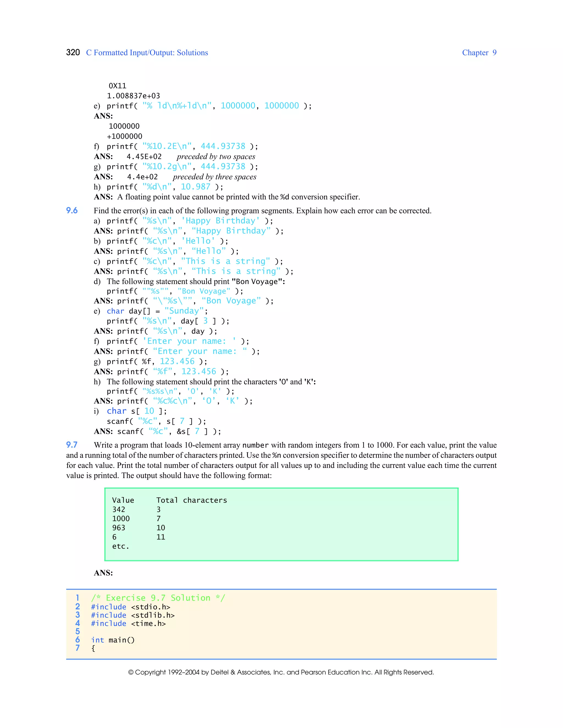This screenshot has width=563, height=728.
Task: Click the 'int main()' code line
Action: click(x=113, y=640)
